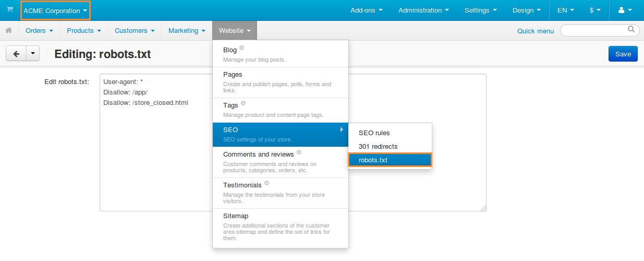This screenshot has height=261, width=644.
Task: Click the SEO submenu arrow
Action: [x=342, y=129]
